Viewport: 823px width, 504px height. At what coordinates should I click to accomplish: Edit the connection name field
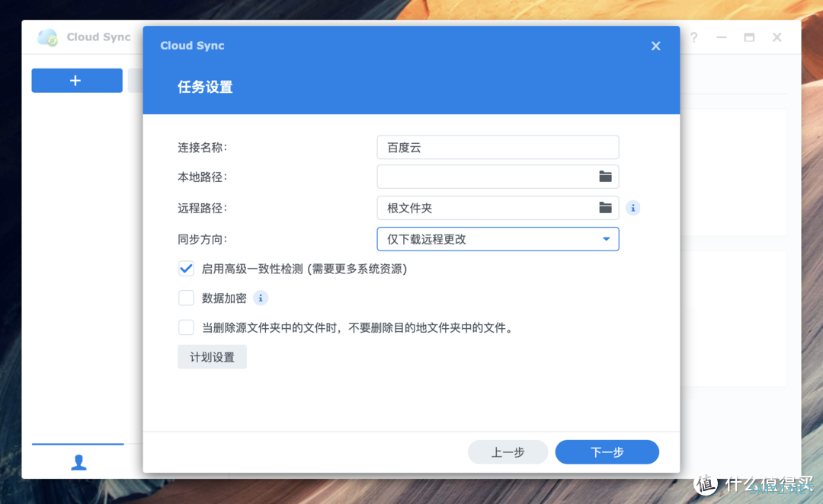click(498, 148)
